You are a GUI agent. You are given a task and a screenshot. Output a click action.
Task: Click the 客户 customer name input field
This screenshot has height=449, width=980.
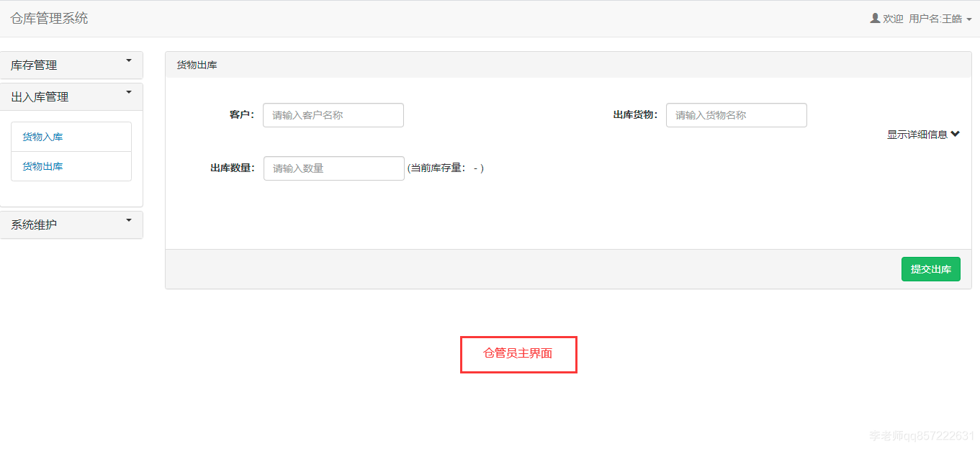333,115
